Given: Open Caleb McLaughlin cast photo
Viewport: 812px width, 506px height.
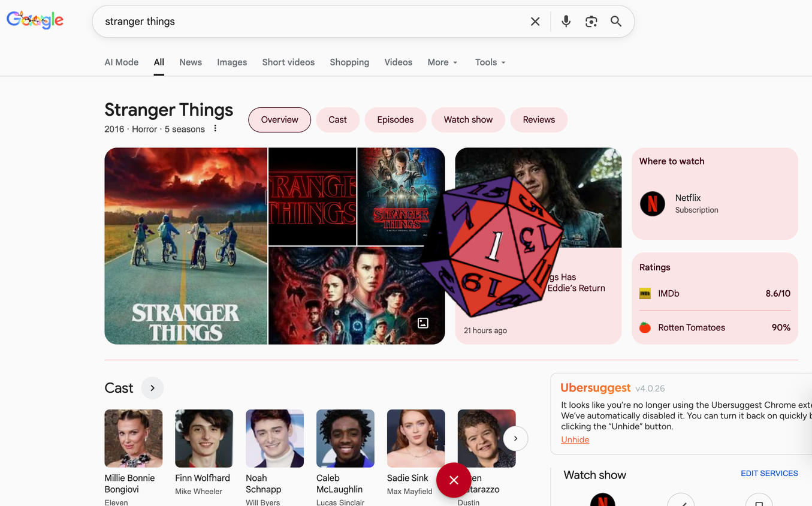Looking at the screenshot, I should 345,438.
